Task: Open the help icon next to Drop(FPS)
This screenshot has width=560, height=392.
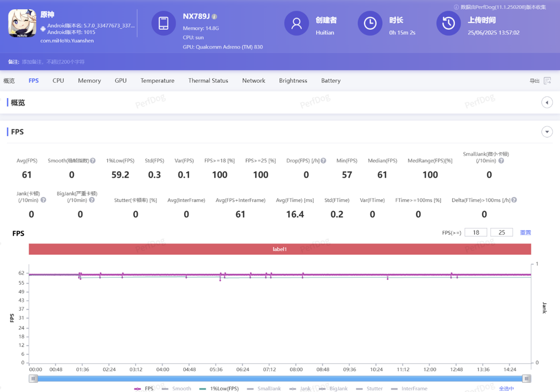Action: pyautogui.click(x=323, y=161)
